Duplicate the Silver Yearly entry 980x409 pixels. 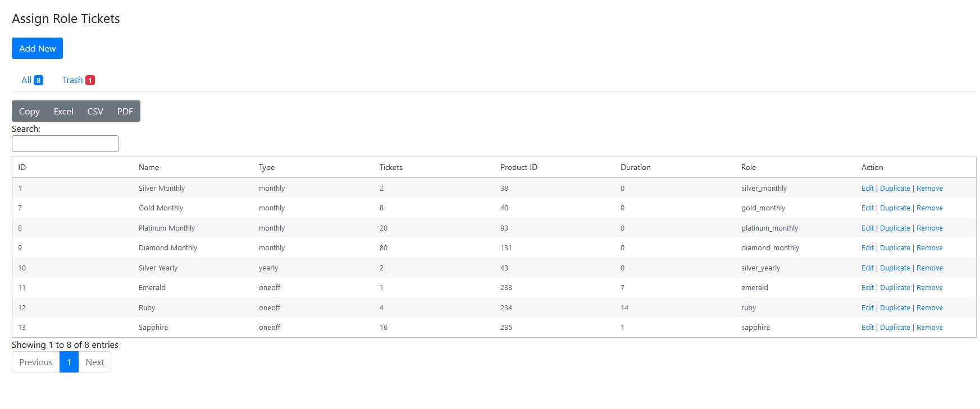coord(895,268)
